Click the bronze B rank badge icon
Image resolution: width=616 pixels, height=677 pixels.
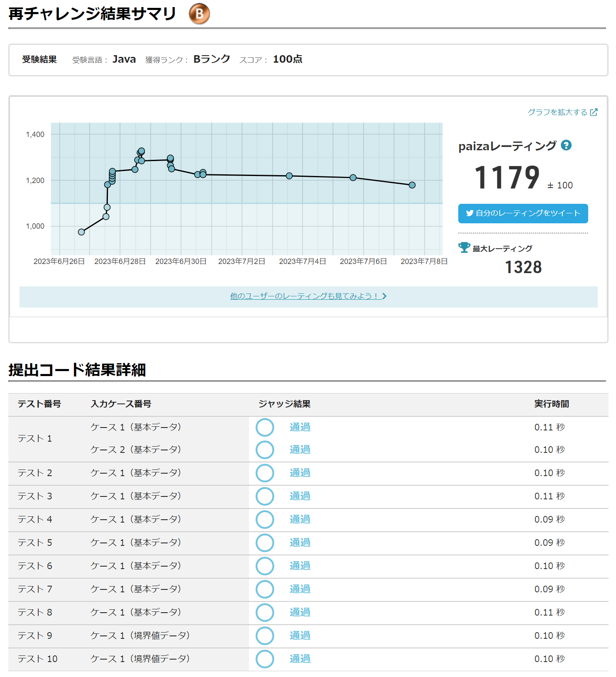point(199,14)
